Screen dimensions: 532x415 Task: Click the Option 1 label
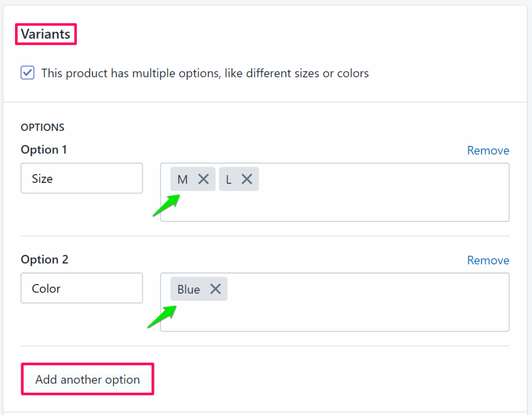tap(44, 150)
